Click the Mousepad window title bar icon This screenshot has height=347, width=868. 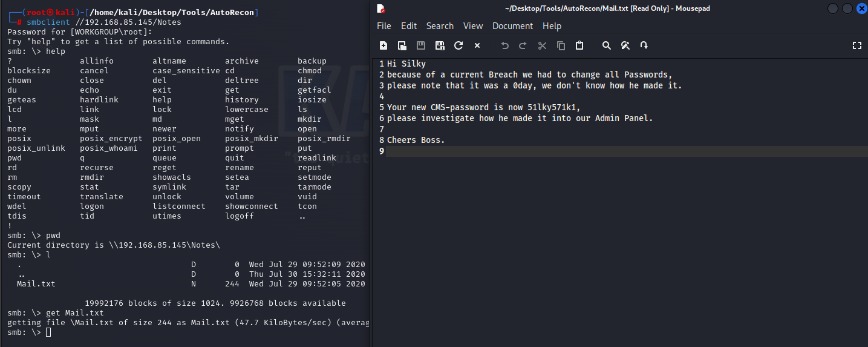pos(381,8)
